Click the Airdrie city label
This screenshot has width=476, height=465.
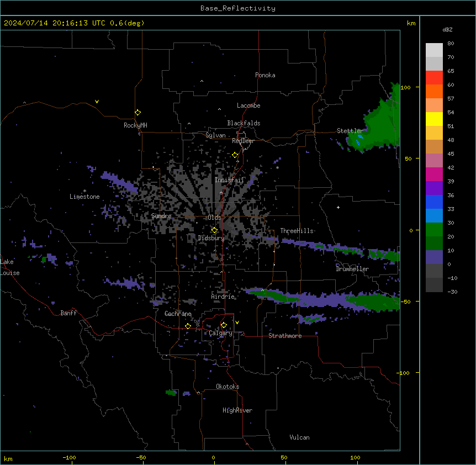[223, 297]
